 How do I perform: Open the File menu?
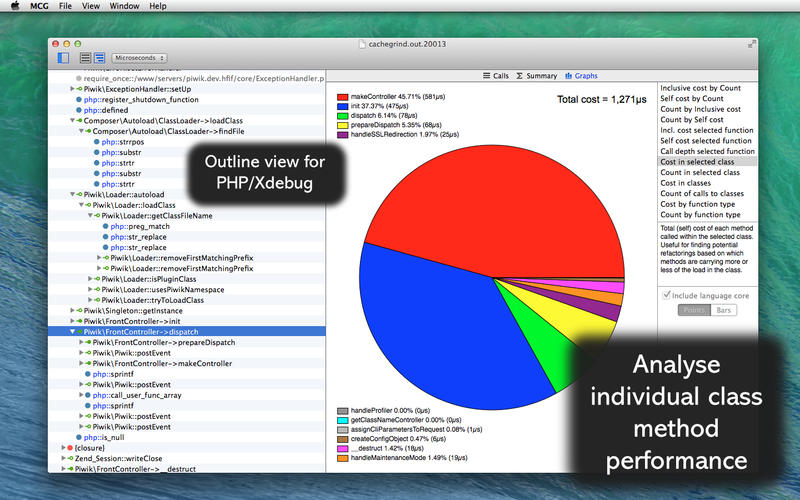pyautogui.click(x=65, y=6)
